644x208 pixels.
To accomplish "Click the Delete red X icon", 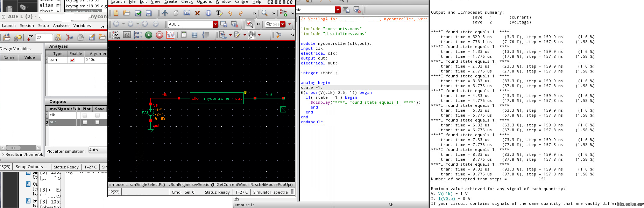I will [197, 13].
